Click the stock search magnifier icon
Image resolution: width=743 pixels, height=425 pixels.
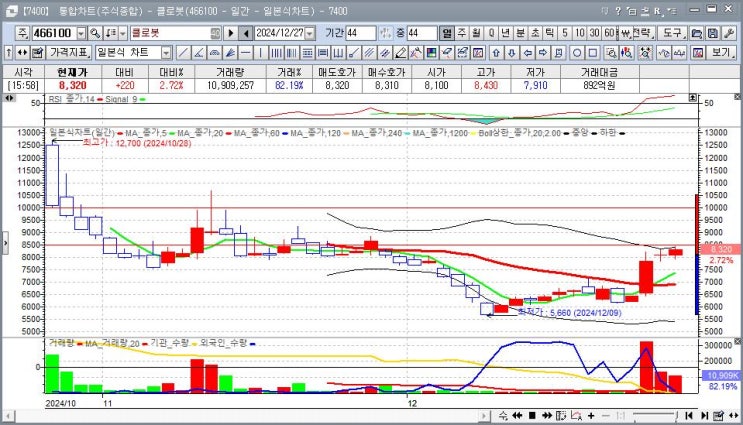(95, 33)
